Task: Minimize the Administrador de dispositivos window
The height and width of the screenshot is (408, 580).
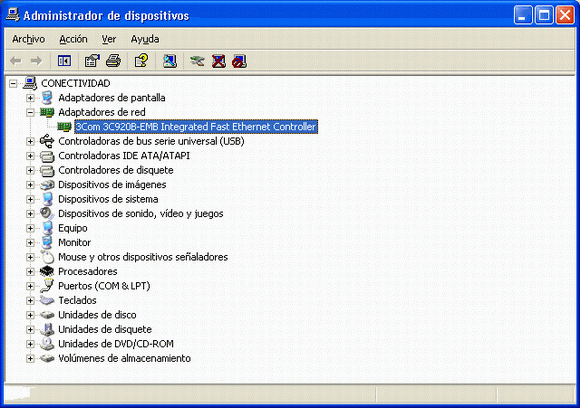Action: point(523,15)
